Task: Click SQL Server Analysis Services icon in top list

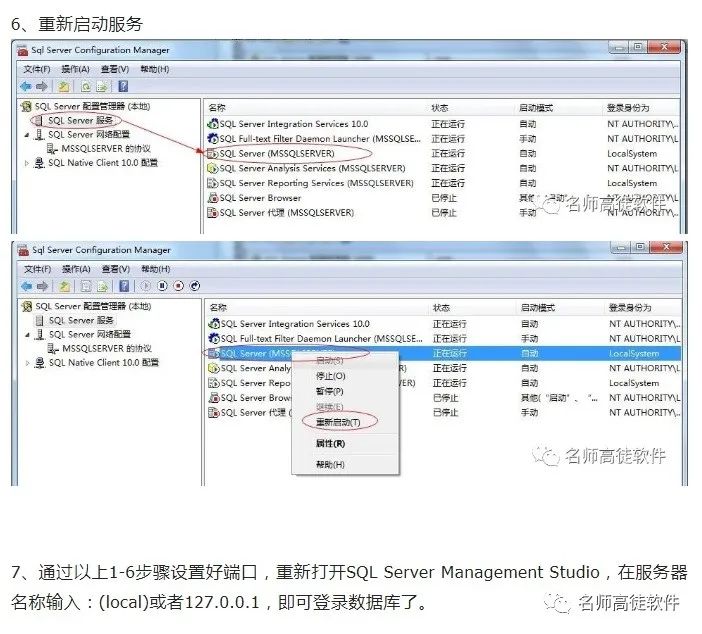Action: coord(213,168)
